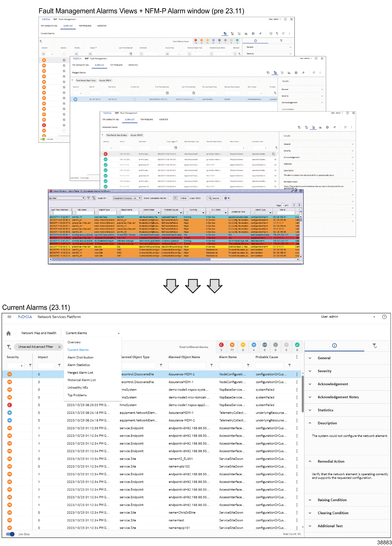Select Unhealthy NEs from the dropdown menu
The image size is (392, 546).
[x=78, y=388]
